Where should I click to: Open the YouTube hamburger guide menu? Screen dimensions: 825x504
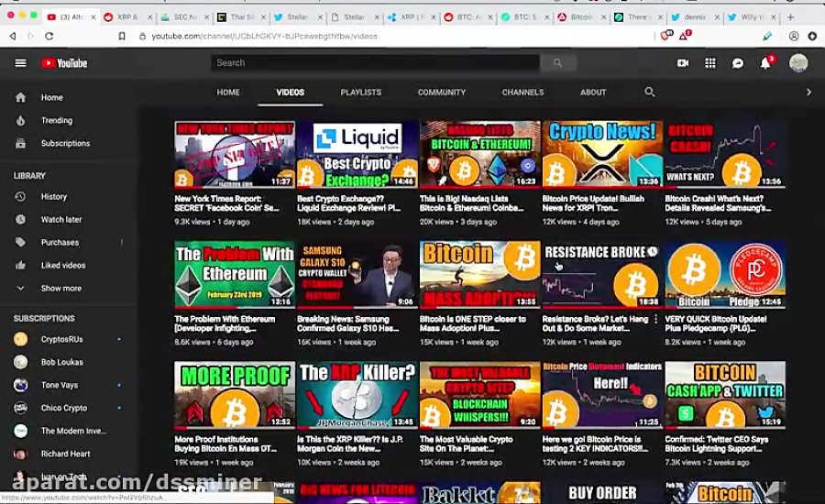(x=20, y=63)
